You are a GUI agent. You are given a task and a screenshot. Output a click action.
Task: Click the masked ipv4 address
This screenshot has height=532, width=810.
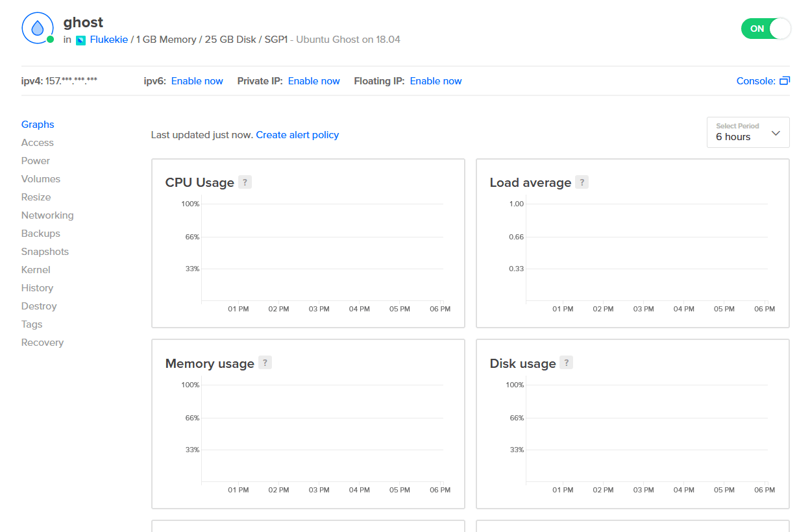tap(71, 81)
